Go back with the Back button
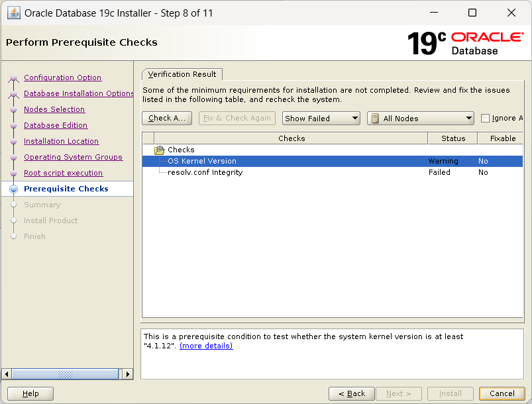The height and width of the screenshot is (404, 532). [352, 393]
